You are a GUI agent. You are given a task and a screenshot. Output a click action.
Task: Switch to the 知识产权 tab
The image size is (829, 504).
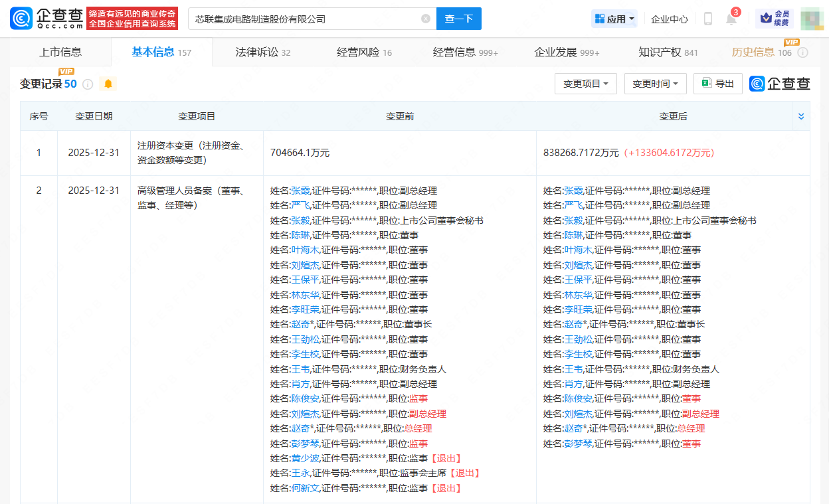tap(668, 52)
